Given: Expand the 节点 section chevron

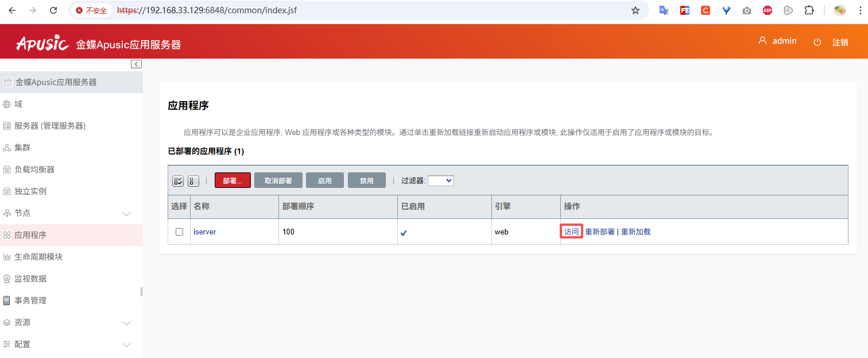Looking at the screenshot, I should click(127, 214).
